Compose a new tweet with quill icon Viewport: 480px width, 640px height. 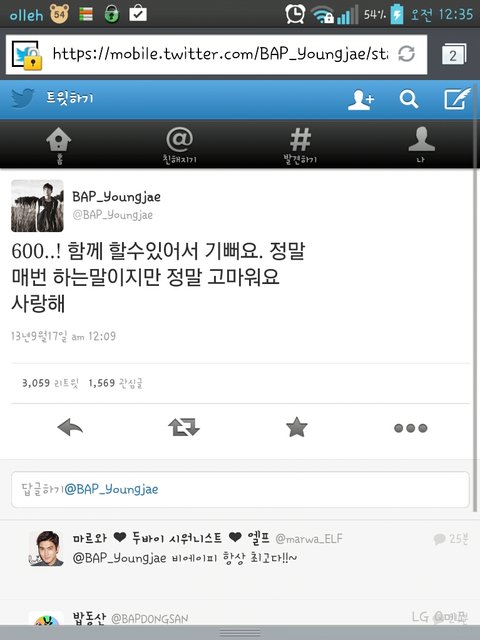(x=456, y=99)
